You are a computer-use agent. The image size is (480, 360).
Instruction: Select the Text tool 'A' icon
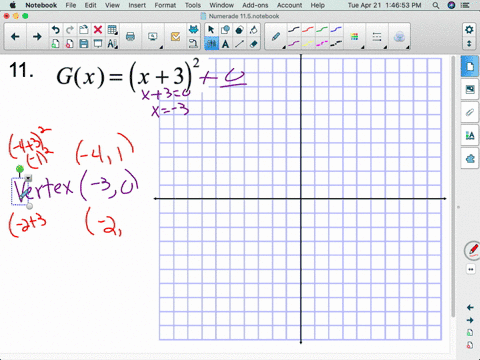pyautogui.click(x=225, y=44)
